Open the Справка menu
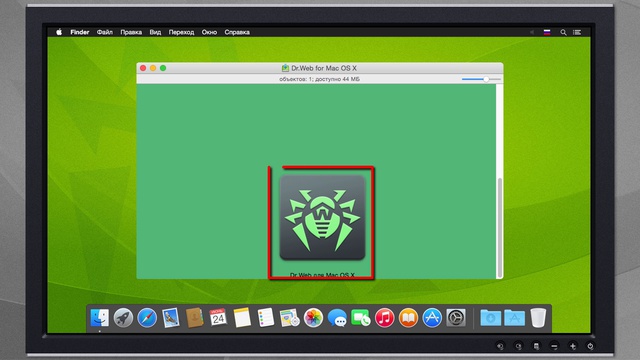The height and width of the screenshot is (360, 640). (x=237, y=32)
